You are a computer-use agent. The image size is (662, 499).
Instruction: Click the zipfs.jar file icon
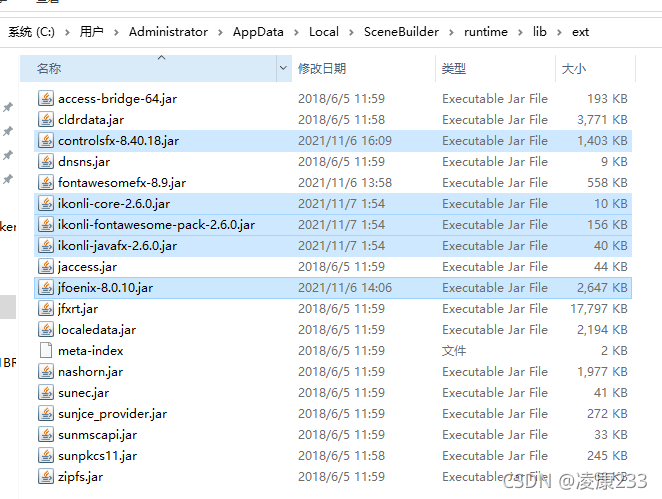coord(46,477)
